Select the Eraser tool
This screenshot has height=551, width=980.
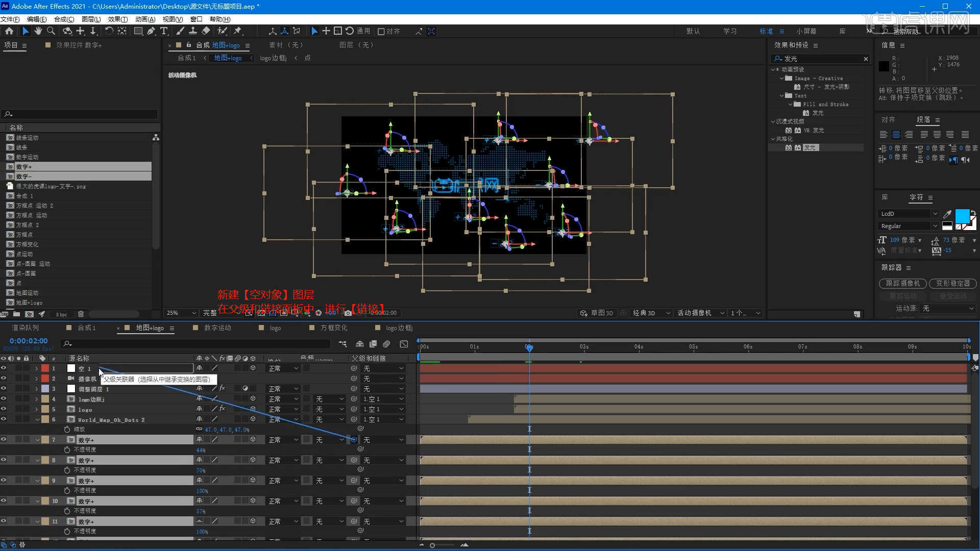click(206, 31)
